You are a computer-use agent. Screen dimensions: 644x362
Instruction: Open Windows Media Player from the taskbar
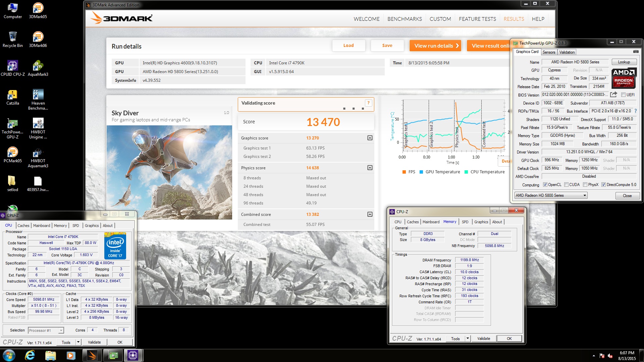71,355
